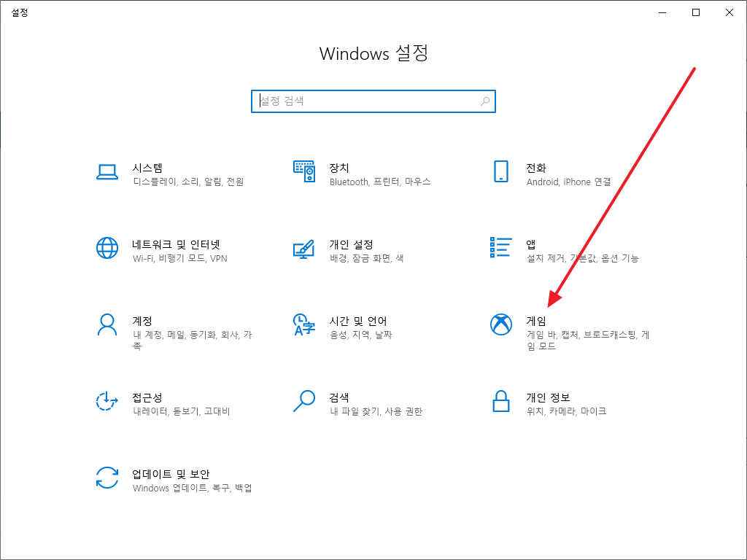Click the 전화 title link

point(536,168)
